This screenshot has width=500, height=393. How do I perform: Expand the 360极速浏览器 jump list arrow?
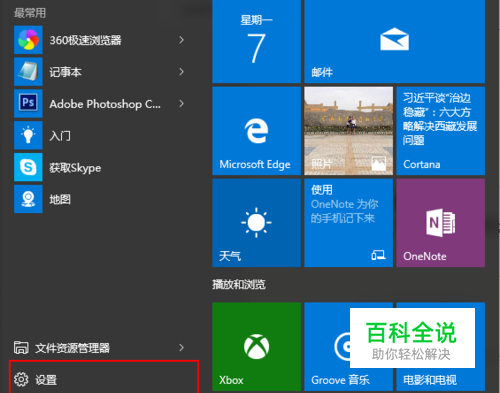pyautogui.click(x=181, y=40)
